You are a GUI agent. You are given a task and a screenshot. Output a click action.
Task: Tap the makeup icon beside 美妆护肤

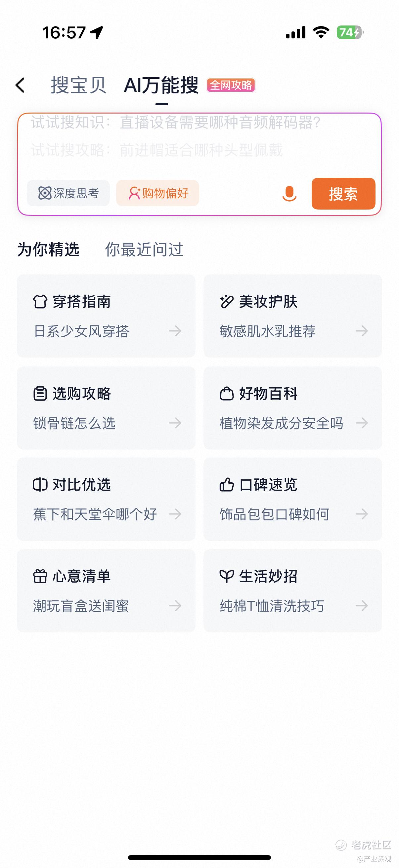pos(227,302)
